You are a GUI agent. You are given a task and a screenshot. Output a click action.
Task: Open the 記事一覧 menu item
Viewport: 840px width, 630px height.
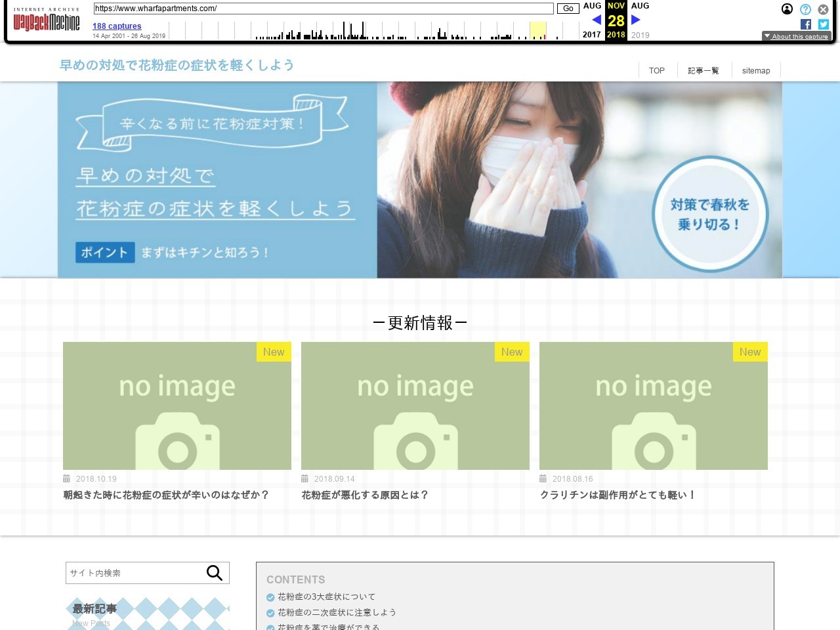703,71
